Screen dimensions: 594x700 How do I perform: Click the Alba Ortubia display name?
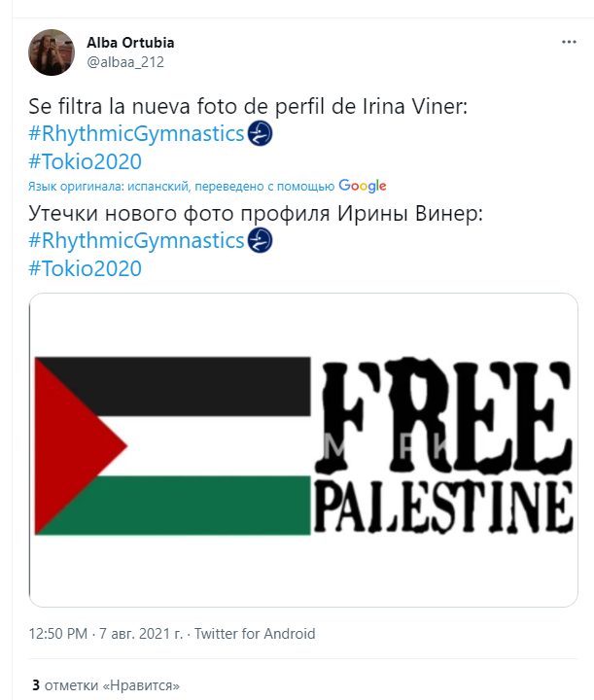click(x=131, y=43)
